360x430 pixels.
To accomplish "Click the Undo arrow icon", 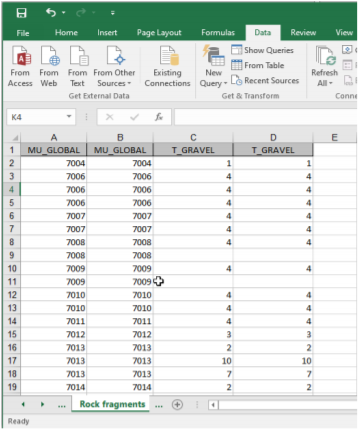I will click(51, 13).
